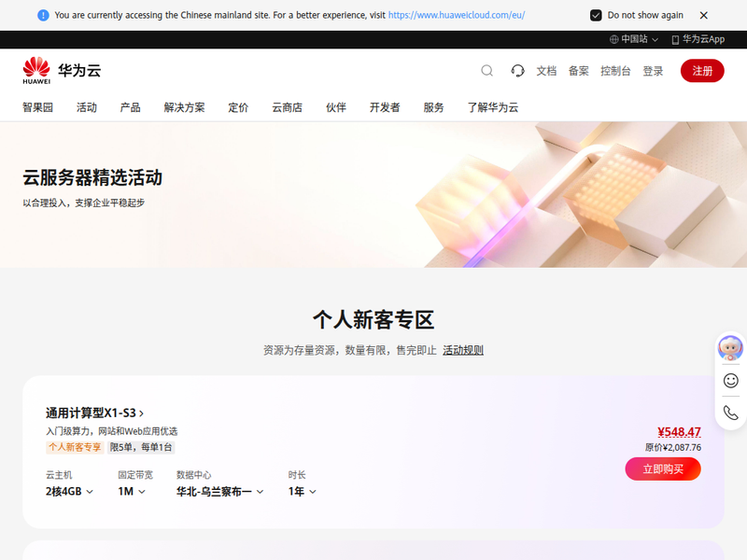Open the 解决方案 menu
The height and width of the screenshot is (560, 747).
(x=184, y=107)
